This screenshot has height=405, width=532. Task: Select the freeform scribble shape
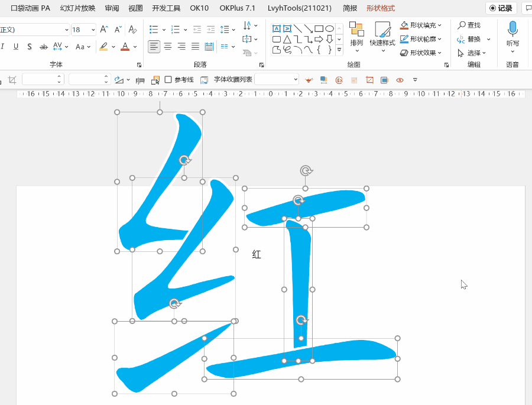287,50
